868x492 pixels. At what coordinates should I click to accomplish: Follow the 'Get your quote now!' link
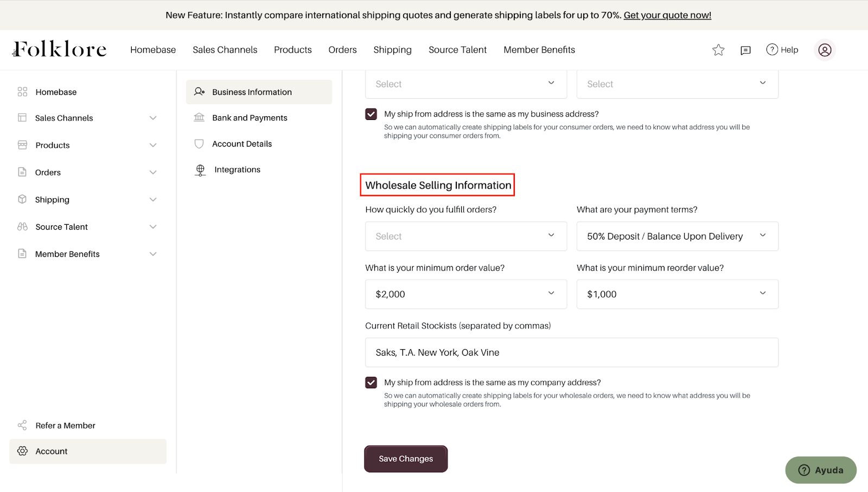[x=667, y=15]
